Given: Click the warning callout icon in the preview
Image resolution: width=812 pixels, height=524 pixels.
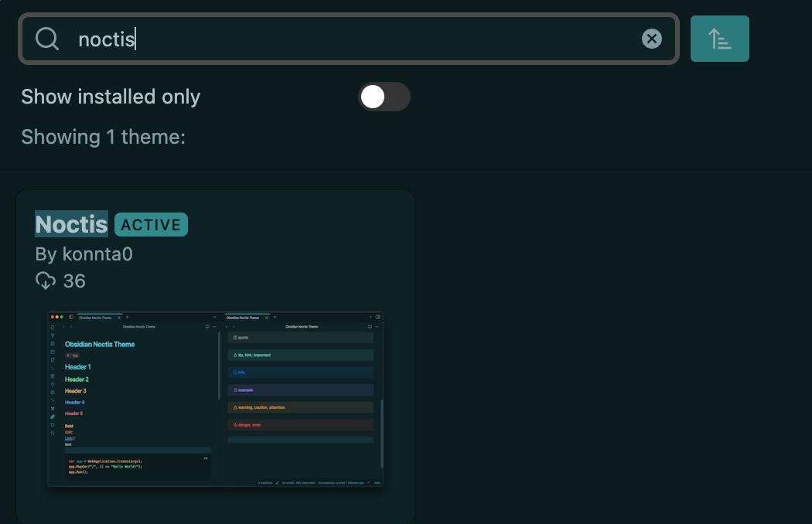Looking at the screenshot, I should pyautogui.click(x=234, y=407).
